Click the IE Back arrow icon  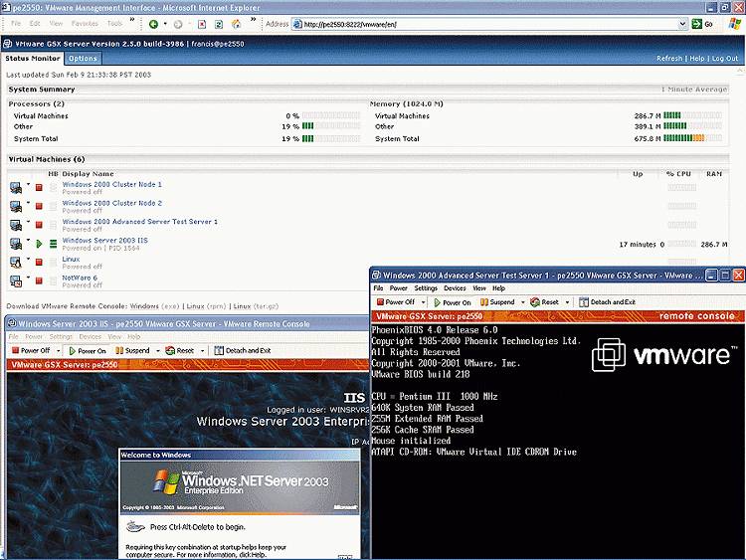tap(153, 24)
